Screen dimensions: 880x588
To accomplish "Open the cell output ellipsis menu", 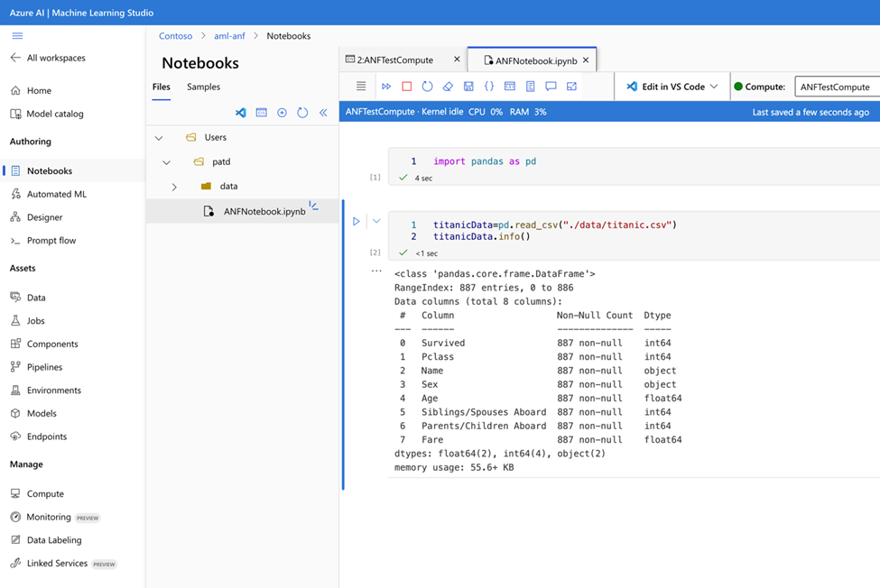I will (x=376, y=271).
